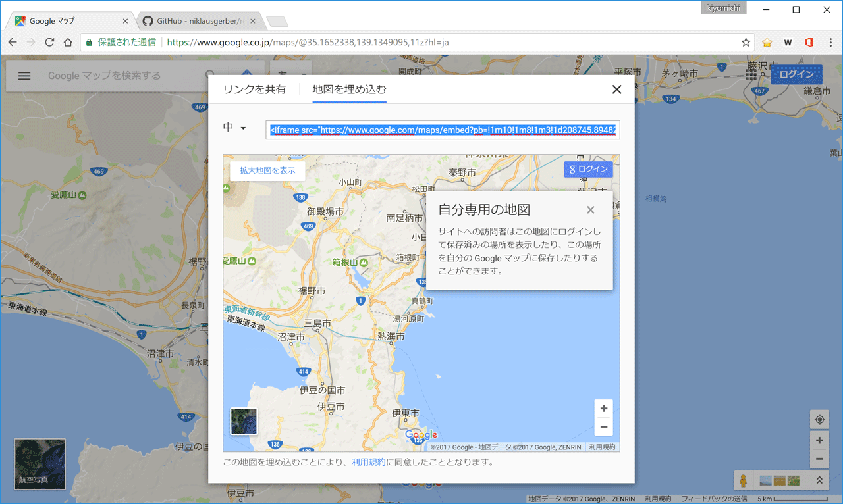Zoom out on the embedded map preview
Screen dimensions: 843x504
click(x=603, y=426)
